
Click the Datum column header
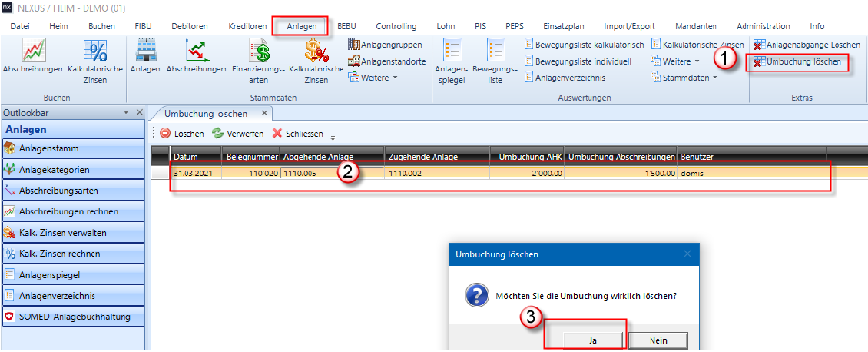point(197,158)
